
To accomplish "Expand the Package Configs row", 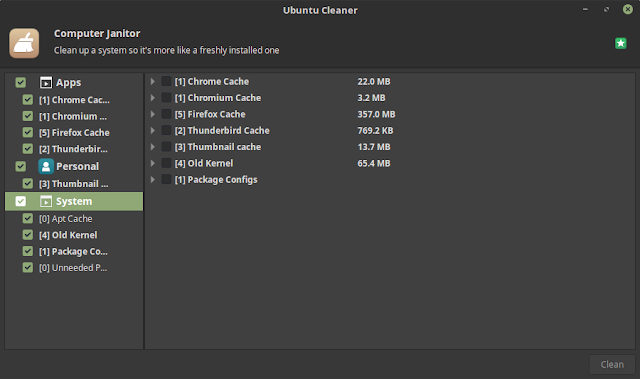I will pos(153,180).
